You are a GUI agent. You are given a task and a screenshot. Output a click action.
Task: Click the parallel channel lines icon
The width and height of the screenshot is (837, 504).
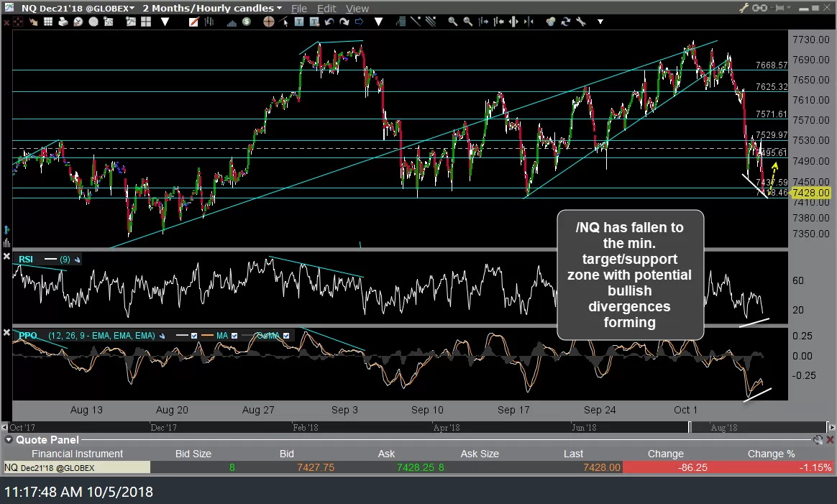431,22
